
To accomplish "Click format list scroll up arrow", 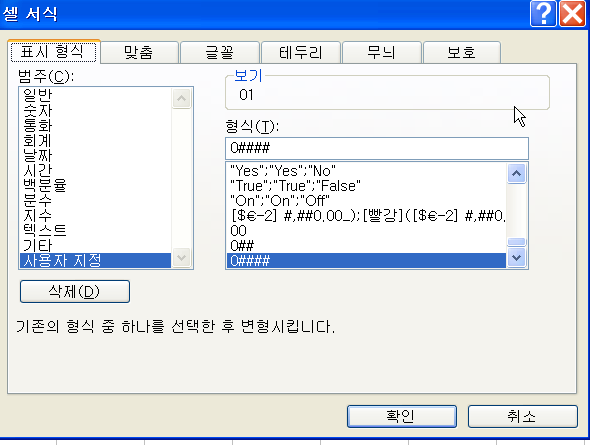I will coord(516,173).
